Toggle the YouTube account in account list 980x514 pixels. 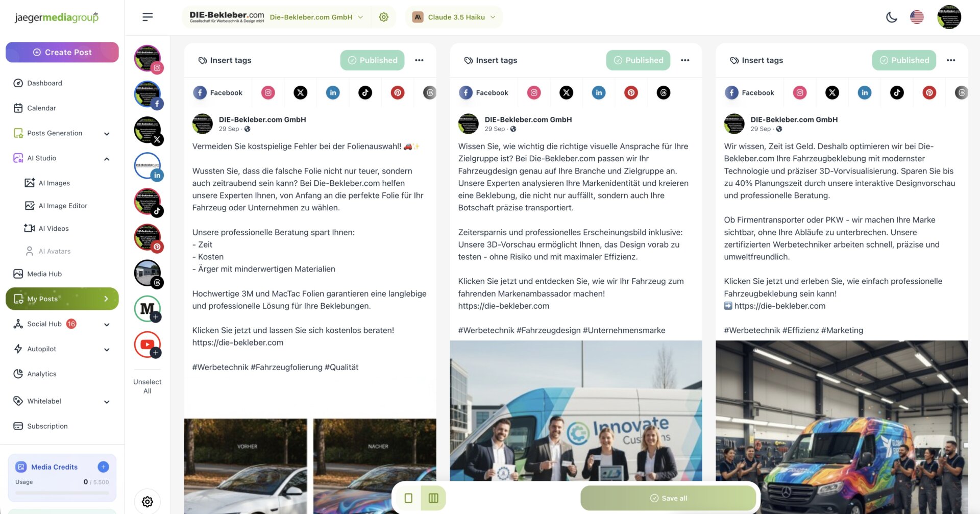click(148, 345)
